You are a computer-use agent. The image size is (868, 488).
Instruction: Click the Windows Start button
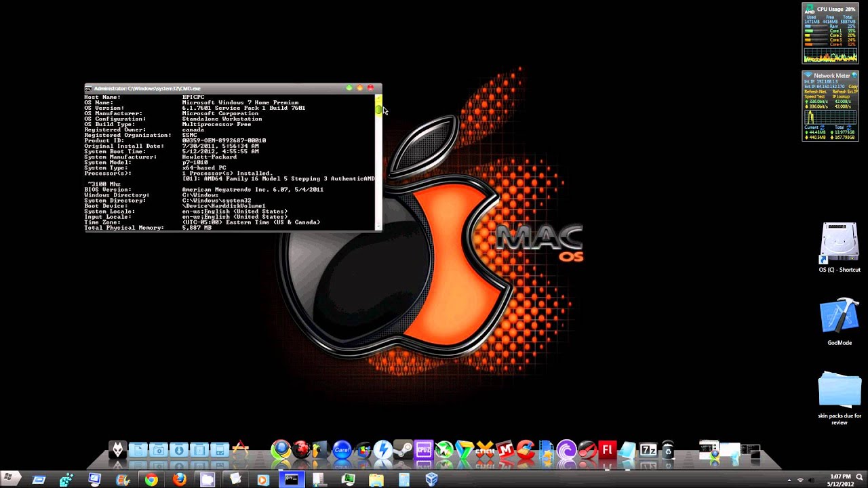coord(10,479)
